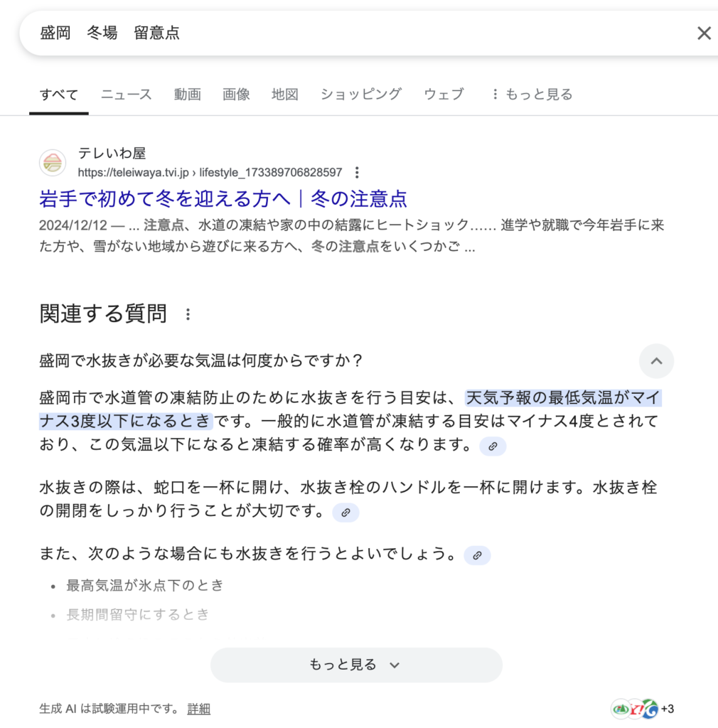Collapse the 盛岡で水抜きが必要 question
The height and width of the screenshot is (728, 718).
point(656,361)
